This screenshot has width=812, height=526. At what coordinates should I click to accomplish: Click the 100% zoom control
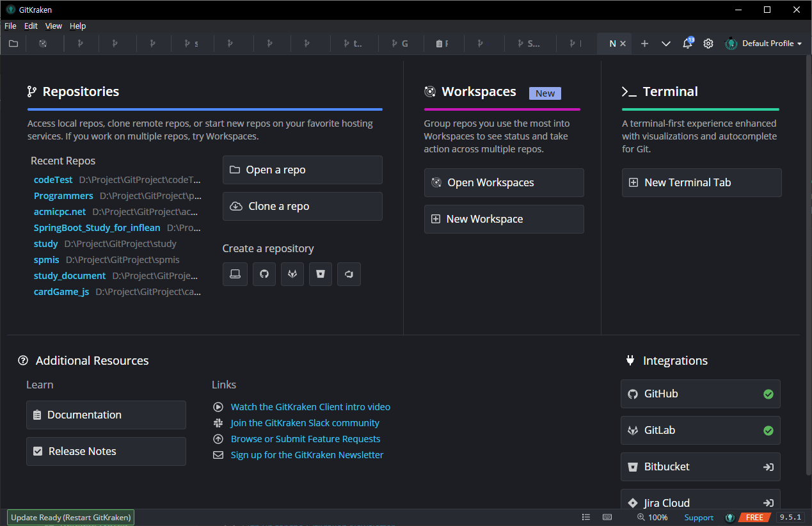pos(653,517)
